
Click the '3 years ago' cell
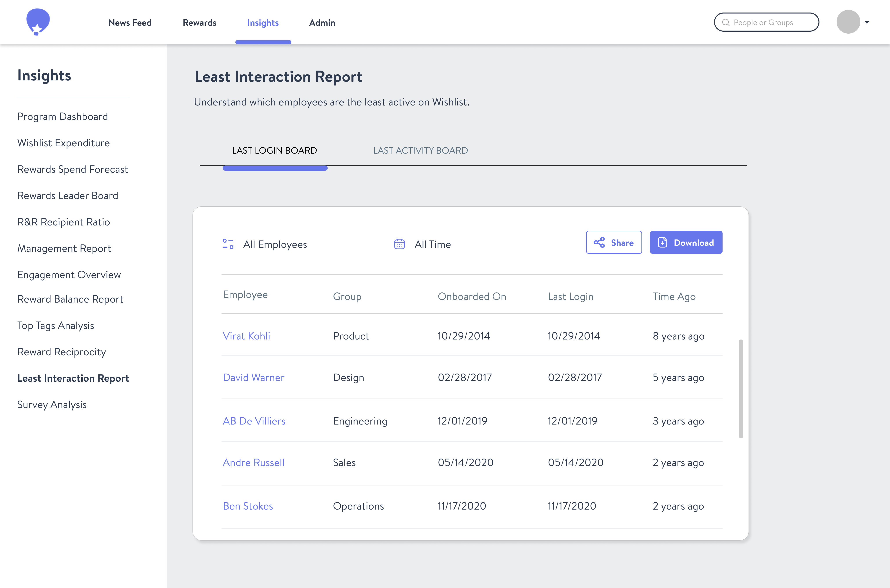point(678,421)
